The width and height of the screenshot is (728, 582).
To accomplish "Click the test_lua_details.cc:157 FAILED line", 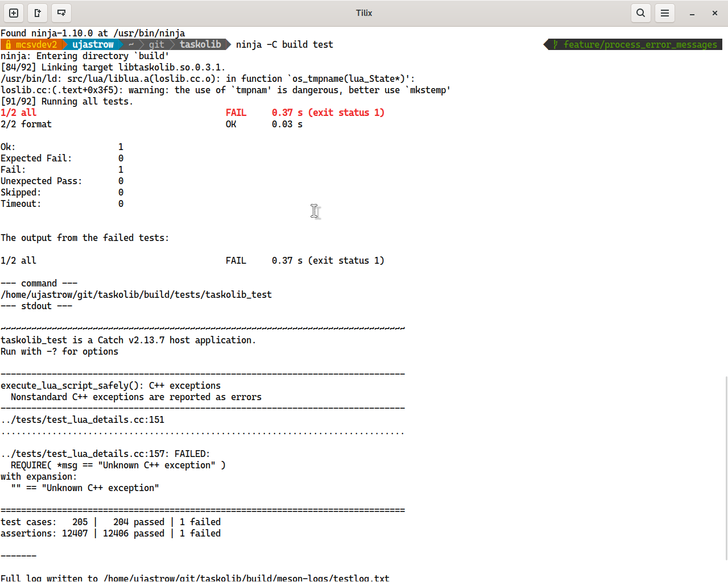I will tap(105, 454).
